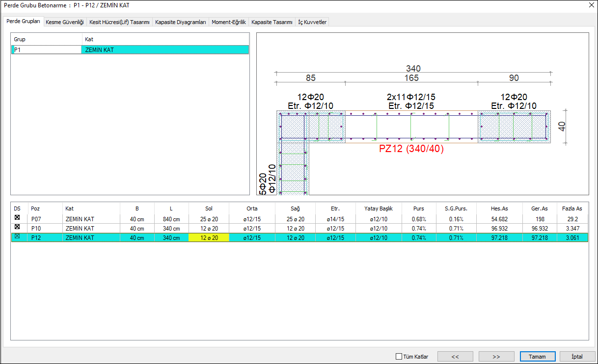
Task: Select the P1 group row in the list
Action: (46, 50)
